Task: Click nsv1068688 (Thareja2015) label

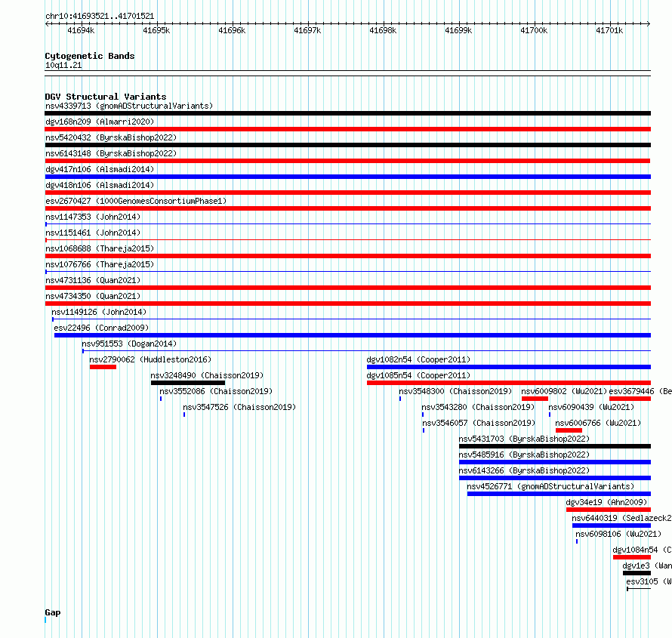Action: (x=100, y=248)
